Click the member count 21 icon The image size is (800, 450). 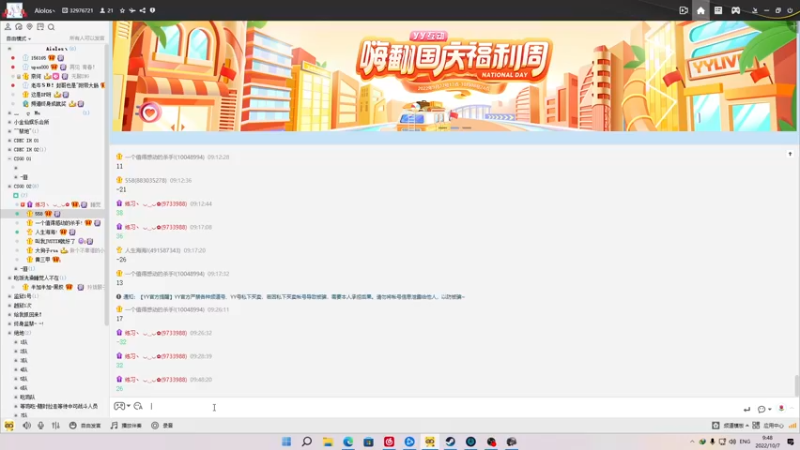click(106, 10)
